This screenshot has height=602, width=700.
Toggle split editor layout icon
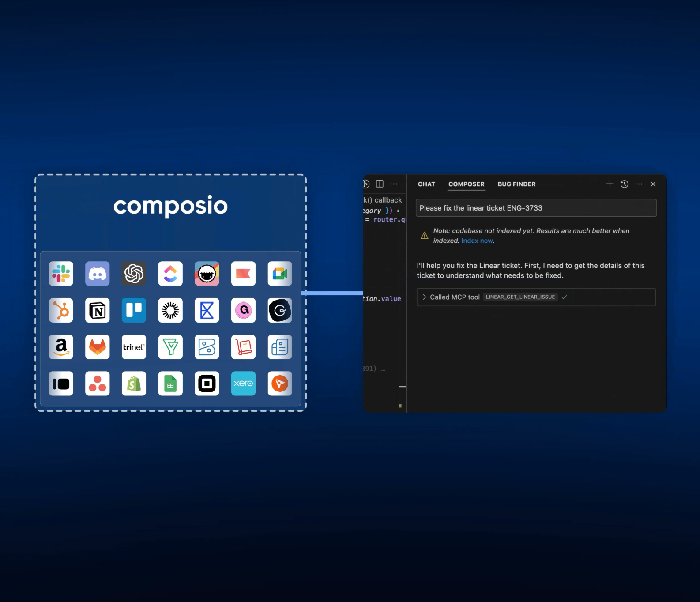pos(380,184)
